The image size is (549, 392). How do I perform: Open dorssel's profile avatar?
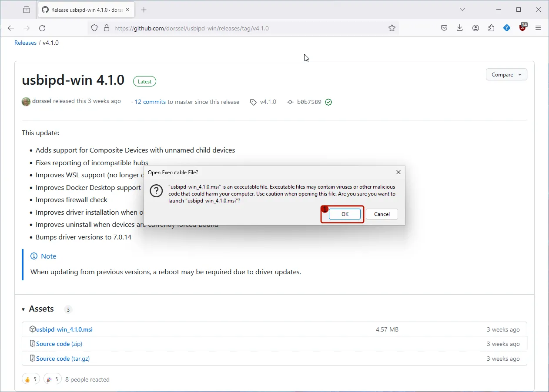click(x=26, y=101)
